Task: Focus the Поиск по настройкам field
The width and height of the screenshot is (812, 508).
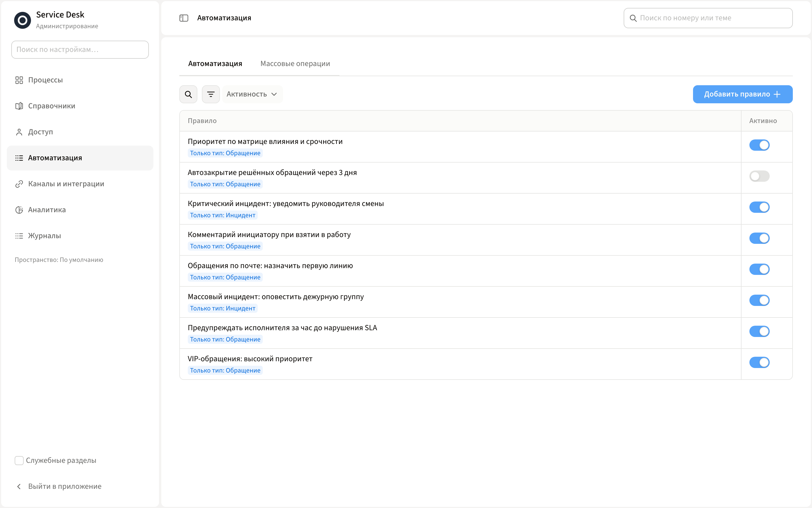Action: pyautogui.click(x=80, y=50)
